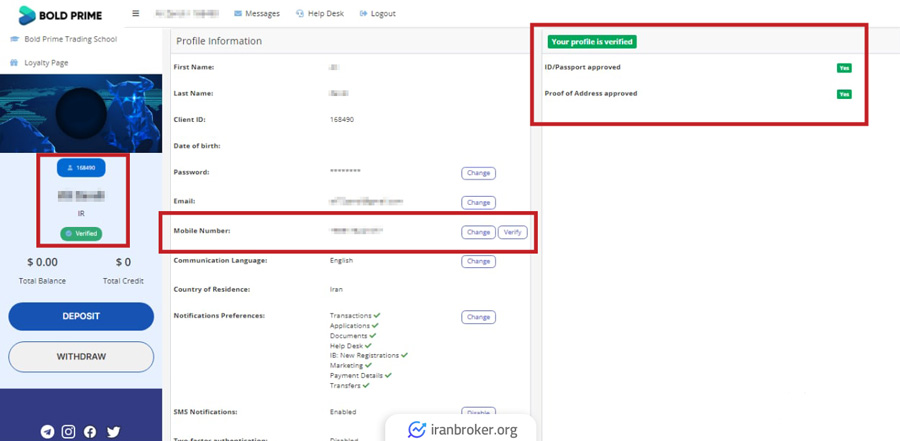Click the Facebook social icon
Screen dimensions: 900x441
click(x=90, y=432)
